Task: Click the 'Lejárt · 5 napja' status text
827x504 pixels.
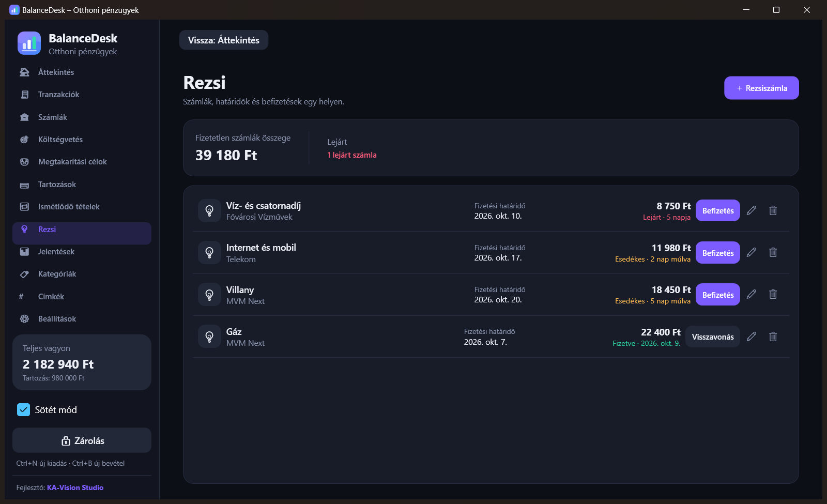Action: (x=667, y=218)
